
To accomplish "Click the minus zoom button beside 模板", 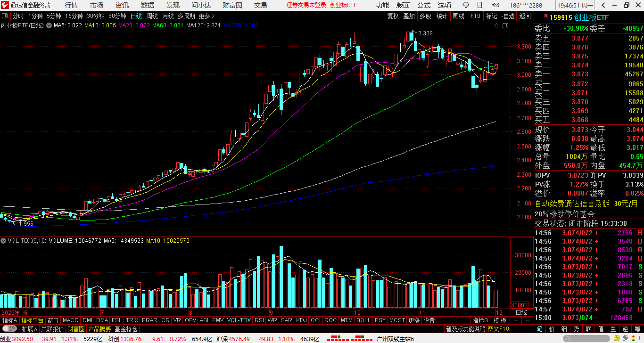I will pos(528,320).
